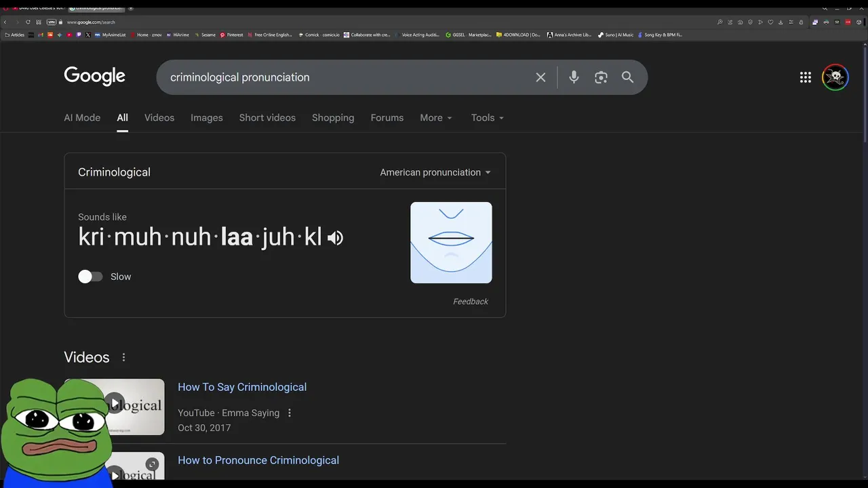Open the Twitch bookmark icon
868x488 pixels.
pyautogui.click(x=79, y=35)
